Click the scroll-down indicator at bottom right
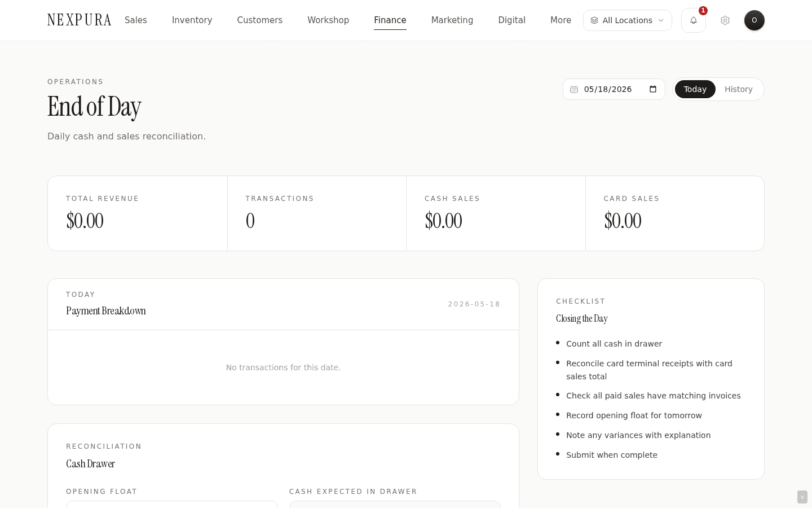This screenshot has width=812, height=508. (802, 497)
